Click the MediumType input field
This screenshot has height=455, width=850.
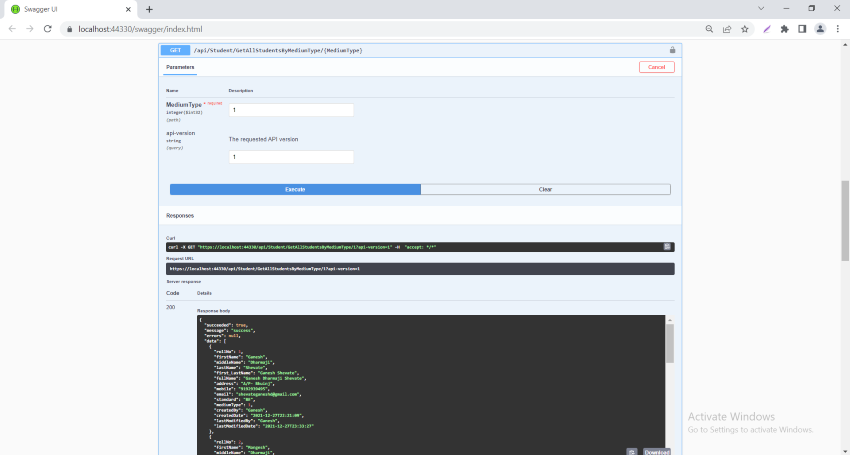[291, 110]
